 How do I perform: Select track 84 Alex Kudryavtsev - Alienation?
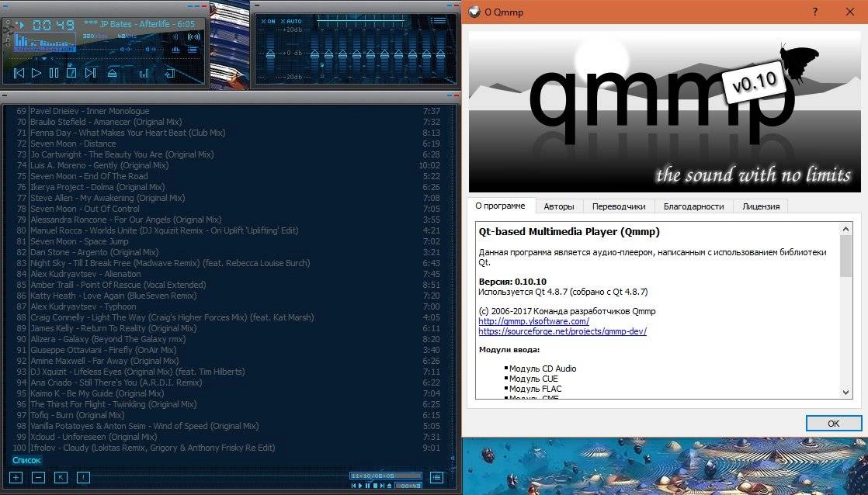(227, 275)
